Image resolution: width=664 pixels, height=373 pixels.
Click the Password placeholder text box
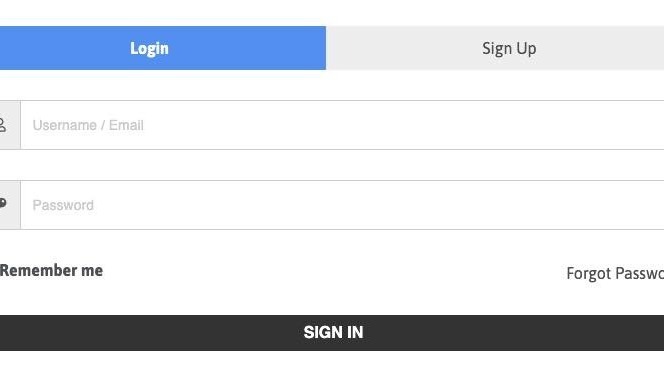(342, 205)
